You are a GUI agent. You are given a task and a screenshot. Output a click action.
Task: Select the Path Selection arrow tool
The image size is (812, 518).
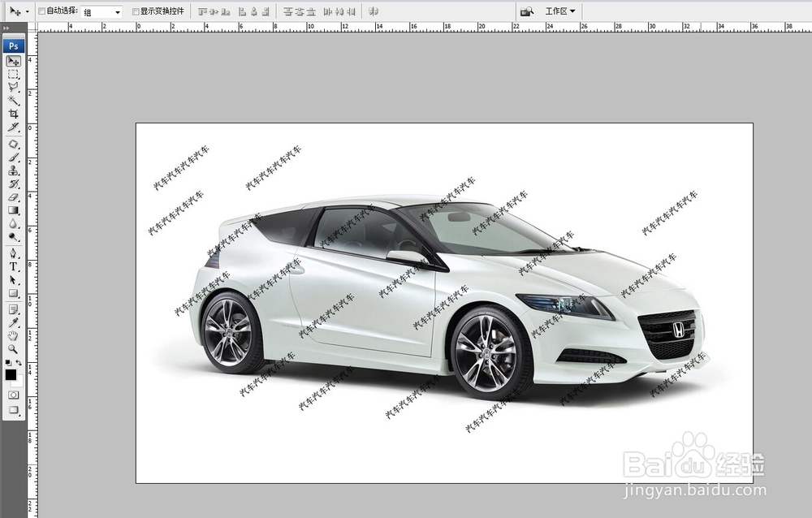[x=14, y=280]
